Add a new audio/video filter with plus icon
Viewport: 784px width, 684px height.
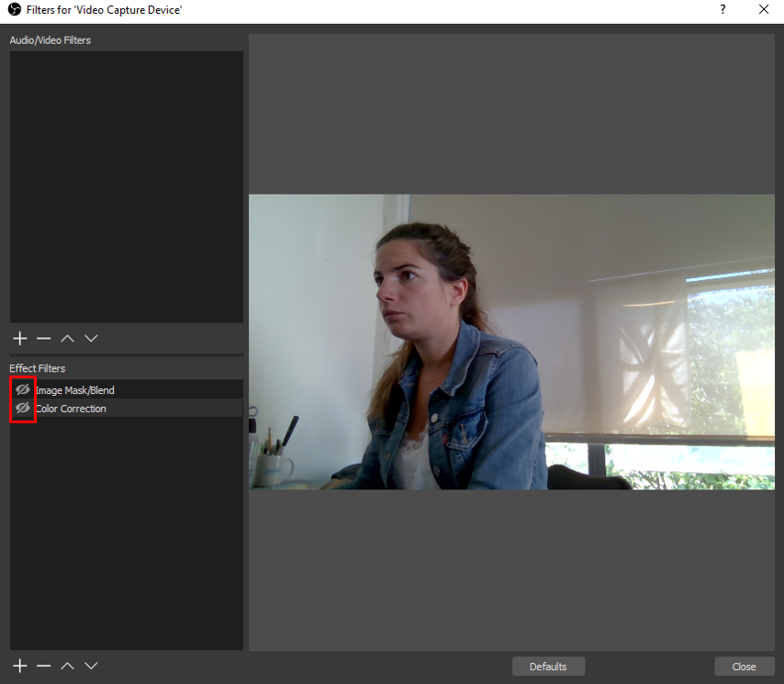pyautogui.click(x=20, y=339)
